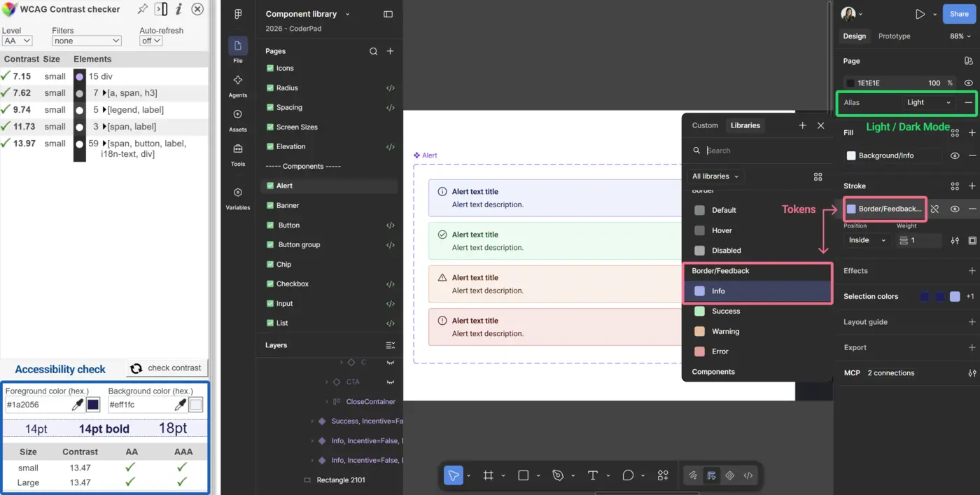
Task: Detach the Border/Feedback stroke style
Action: [x=934, y=209]
